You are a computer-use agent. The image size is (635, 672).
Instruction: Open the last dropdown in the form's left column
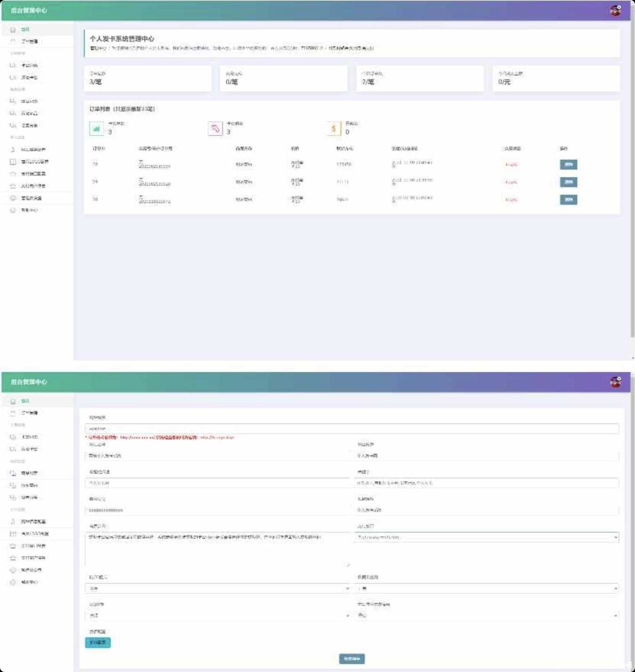(x=218, y=615)
